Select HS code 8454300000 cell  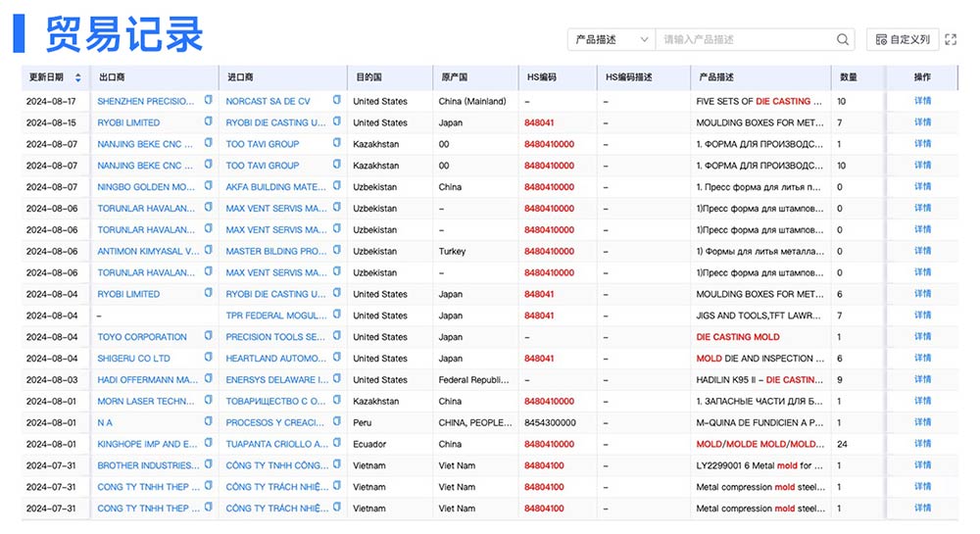click(x=550, y=423)
